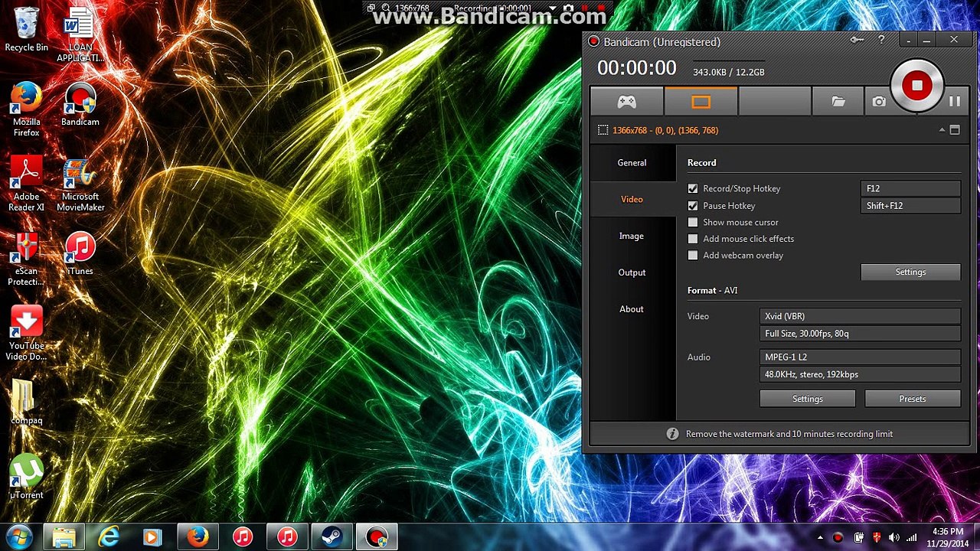Screen dimensions: 980x551
Task: Select the Bandicam desktop shortcut
Action: click(80, 104)
